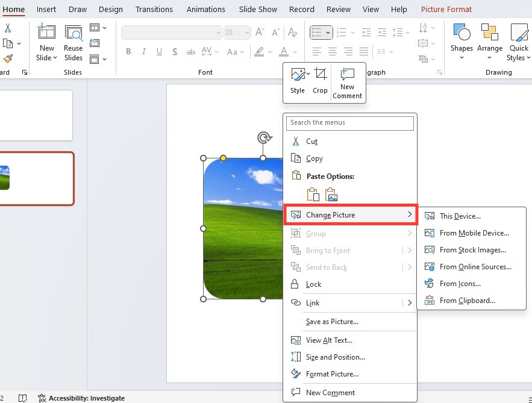The height and width of the screenshot is (403, 532).
Task: Toggle Bold formatting
Action: (128, 52)
